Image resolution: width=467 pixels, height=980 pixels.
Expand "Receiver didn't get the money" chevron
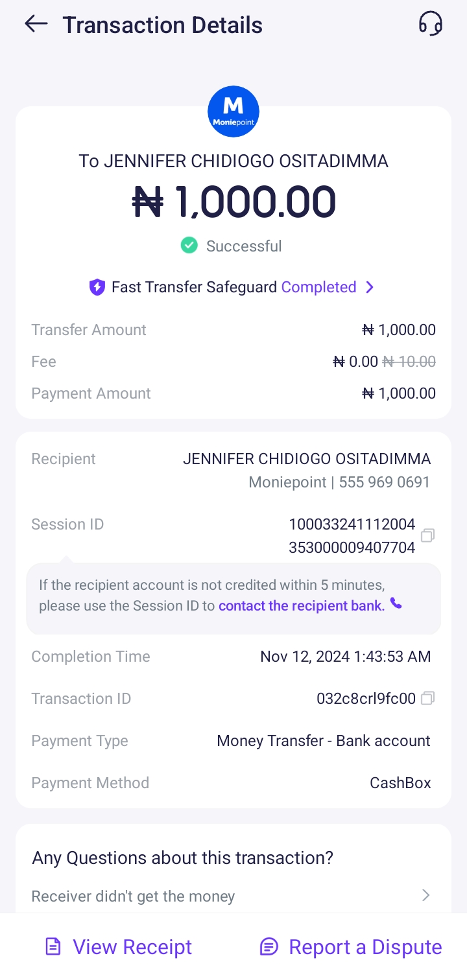point(426,896)
